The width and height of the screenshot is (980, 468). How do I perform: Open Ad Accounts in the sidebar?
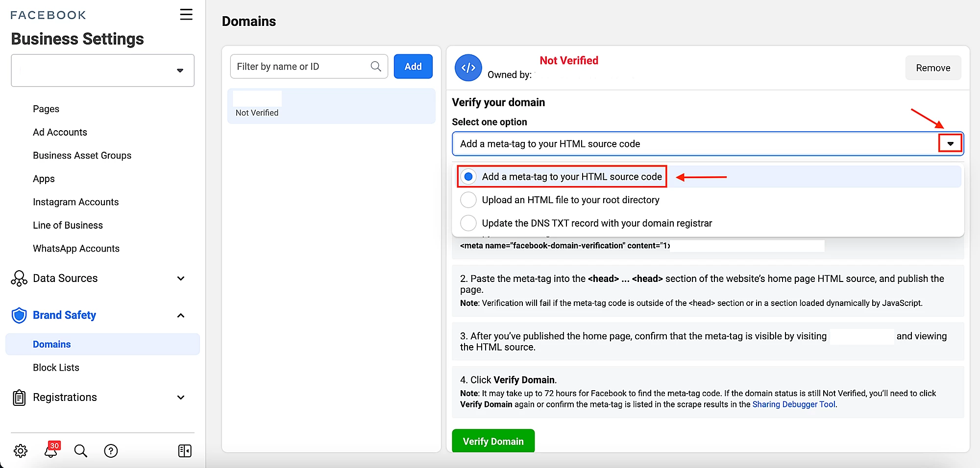(60, 132)
